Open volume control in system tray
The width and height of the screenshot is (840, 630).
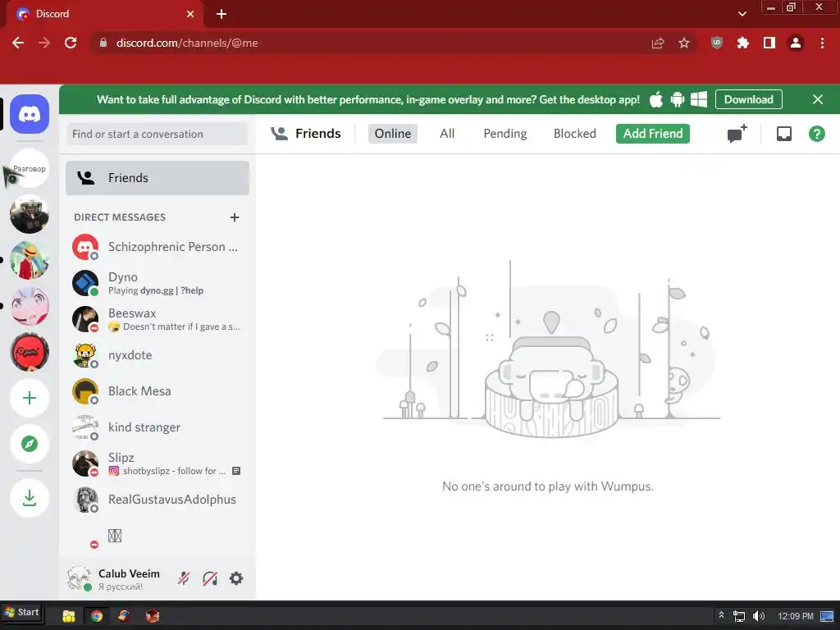click(759, 616)
